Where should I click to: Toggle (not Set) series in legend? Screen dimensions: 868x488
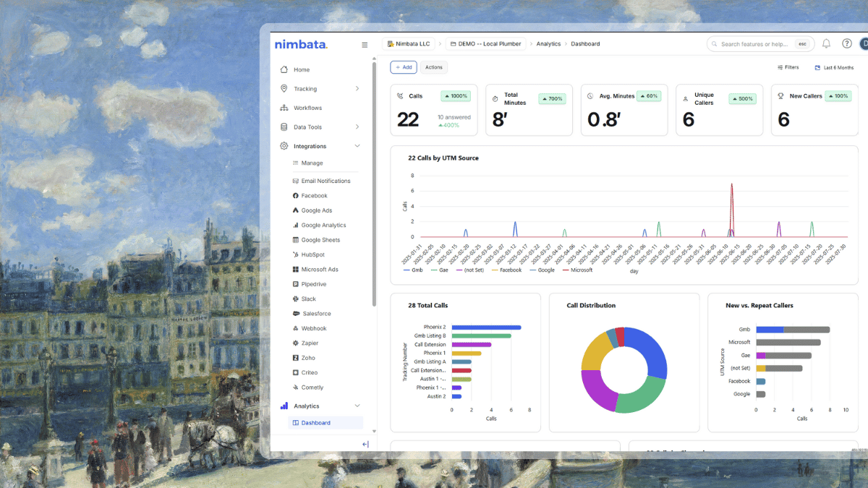coord(470,270)
